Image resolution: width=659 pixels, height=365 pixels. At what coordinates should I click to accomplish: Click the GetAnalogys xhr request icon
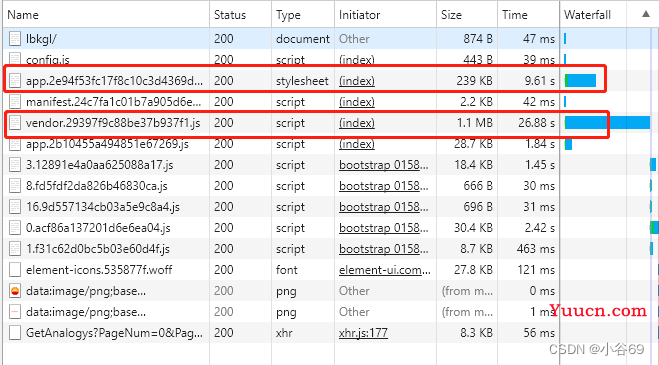pyautogui.click(x=15, y=333)
